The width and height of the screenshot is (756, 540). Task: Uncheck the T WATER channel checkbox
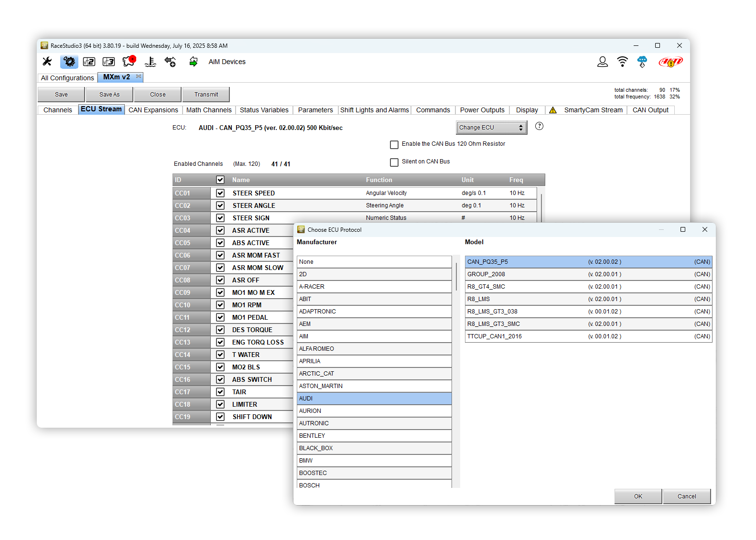(x=220, y=355)
